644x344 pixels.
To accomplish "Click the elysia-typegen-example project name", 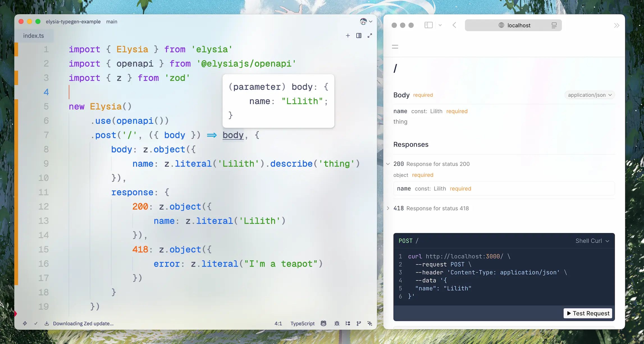I will [x=73, y=22].
